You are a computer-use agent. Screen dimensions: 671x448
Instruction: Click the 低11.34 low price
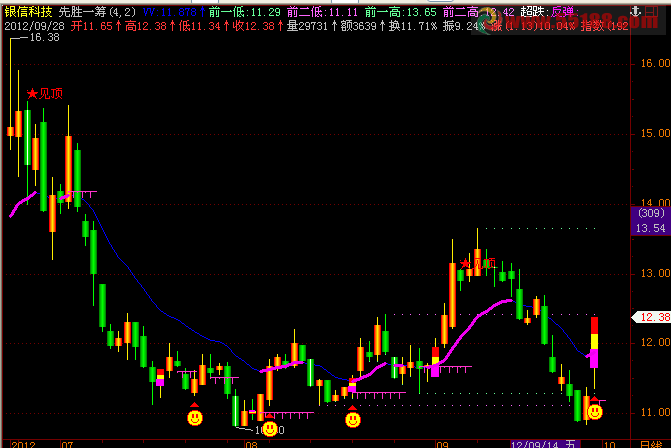click(204, 26)
